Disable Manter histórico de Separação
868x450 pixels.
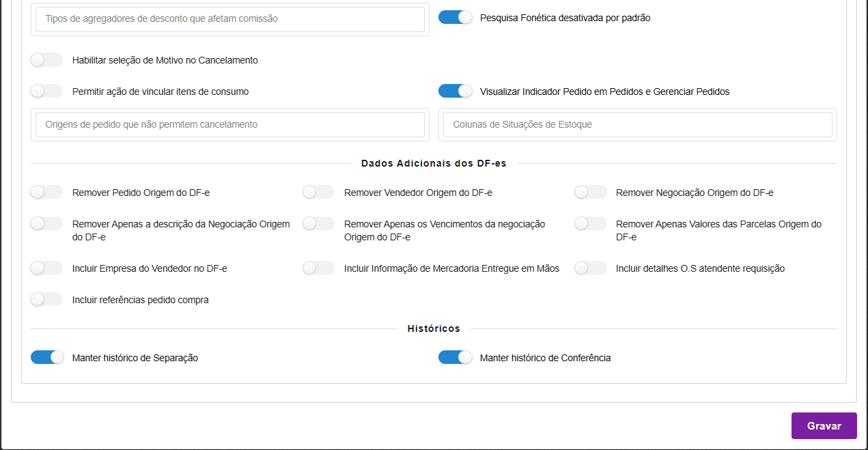click(x=47, y=356)
